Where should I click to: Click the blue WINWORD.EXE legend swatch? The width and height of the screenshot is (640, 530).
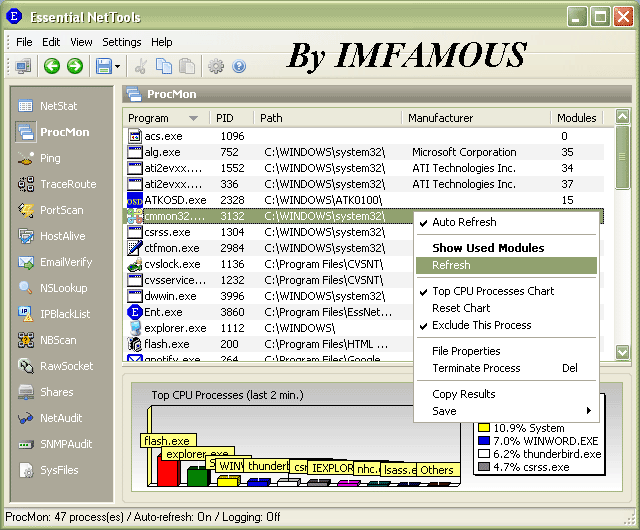pyautogui.click(x=484, y=441)
